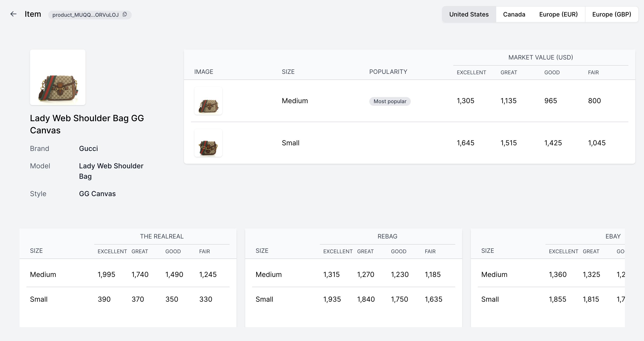This screenshot has height=341, width=644.
Task: Click the Rebag Small excellent price 1,935
Action: tap(332, 299)
